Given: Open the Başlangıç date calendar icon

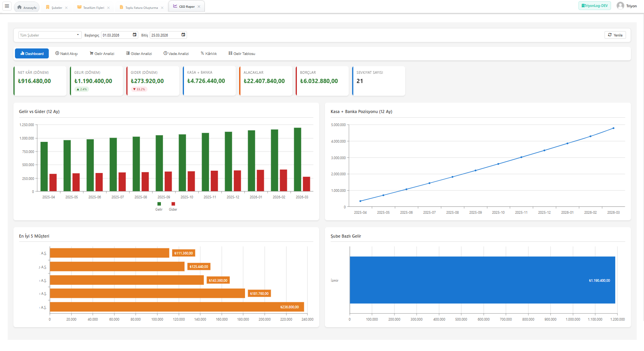Looking at the screenshot, I should [x=134, y=35].
